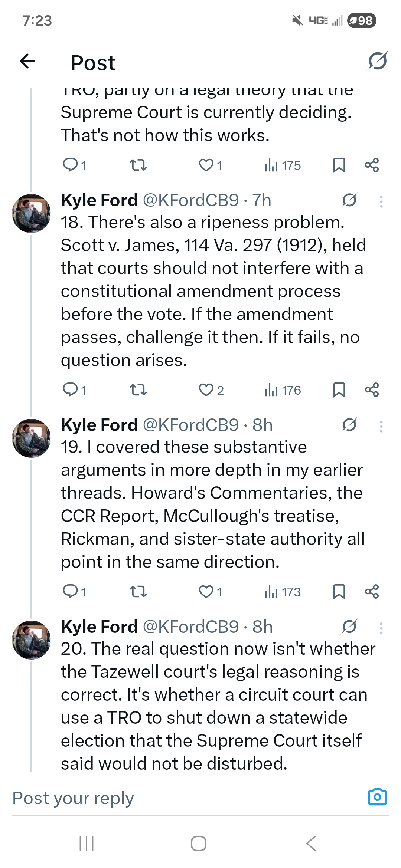
Task: Share post 19 about the CCR Report
Action: [x=372, y=592]
